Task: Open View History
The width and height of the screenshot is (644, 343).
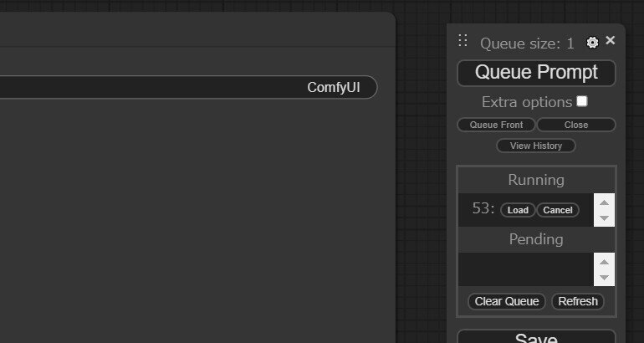Action: 536,146
